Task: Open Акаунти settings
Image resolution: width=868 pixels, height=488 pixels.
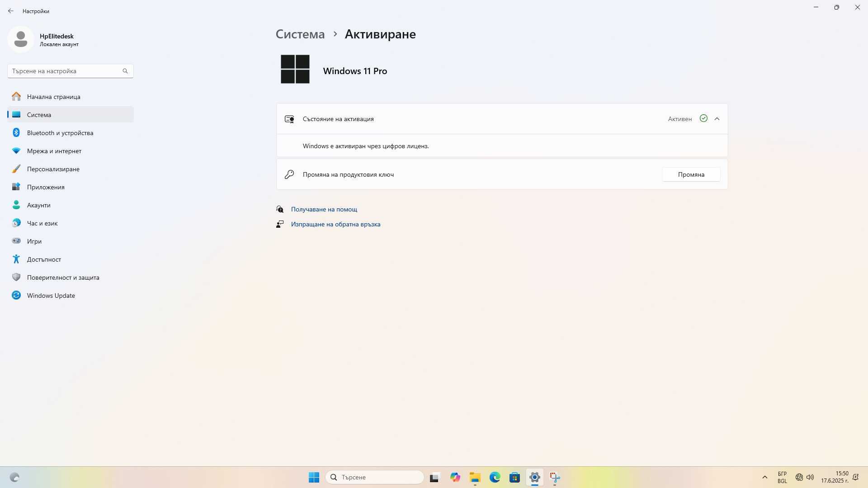Action: tap(70, 205)
